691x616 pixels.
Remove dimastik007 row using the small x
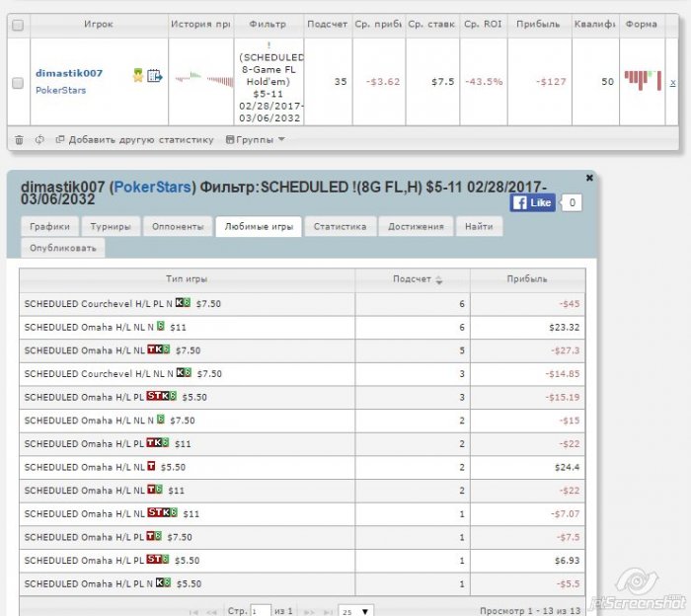672,82
